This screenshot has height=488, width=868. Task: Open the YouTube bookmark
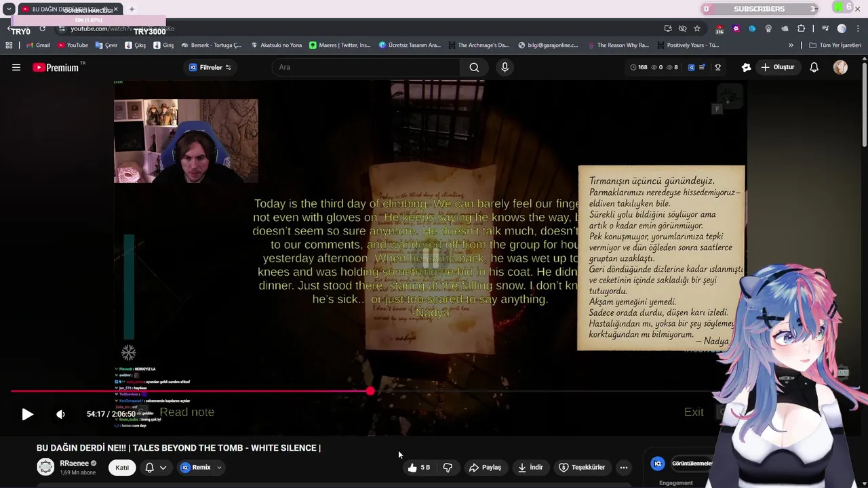pos(73,45)
